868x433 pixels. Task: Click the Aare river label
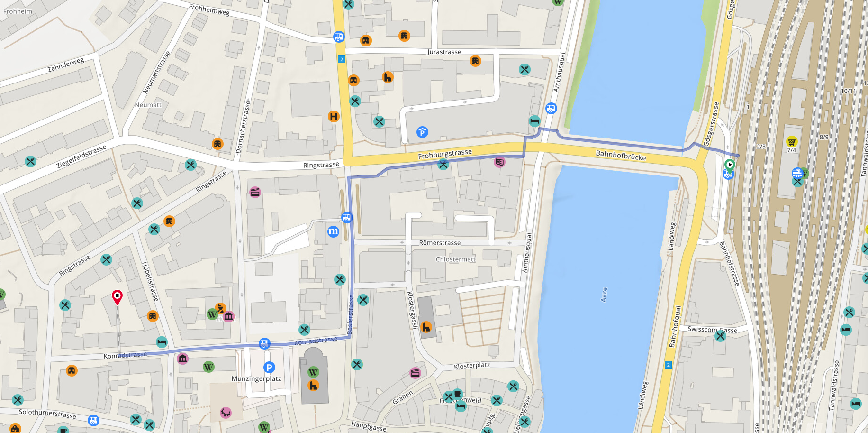pos(604,295)
